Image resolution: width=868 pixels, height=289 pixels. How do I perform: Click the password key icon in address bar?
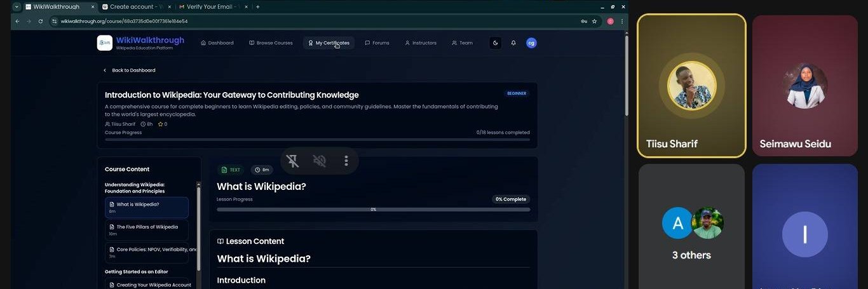tap(584, 21)
